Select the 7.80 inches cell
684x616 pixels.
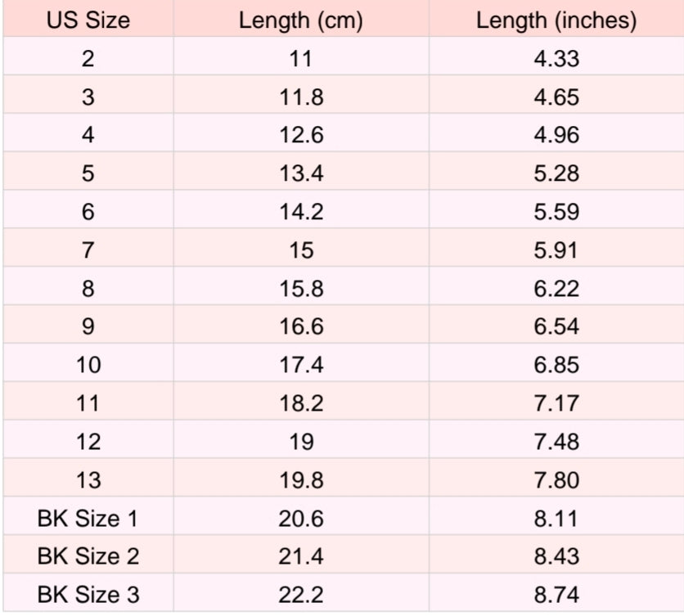click(556, 479)
